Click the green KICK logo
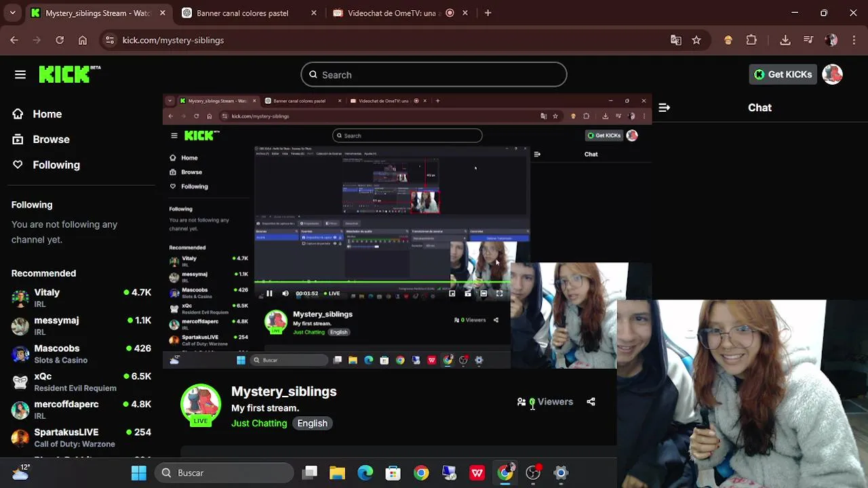 70,75
